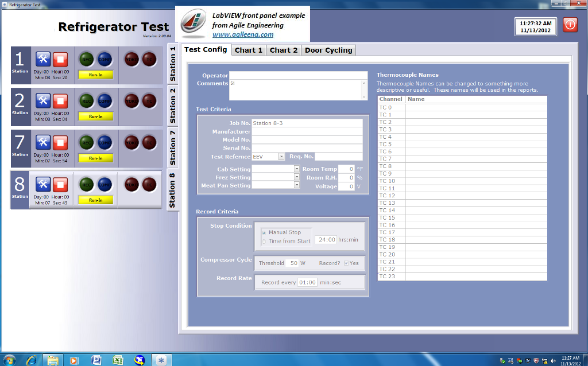The image size is (588, 366).
Task: Click the YOKO indicator on Station 1
Action: 132,59
